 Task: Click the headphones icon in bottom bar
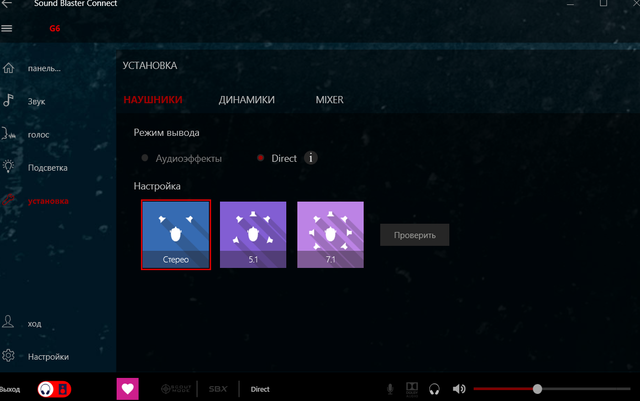(434, 389)
